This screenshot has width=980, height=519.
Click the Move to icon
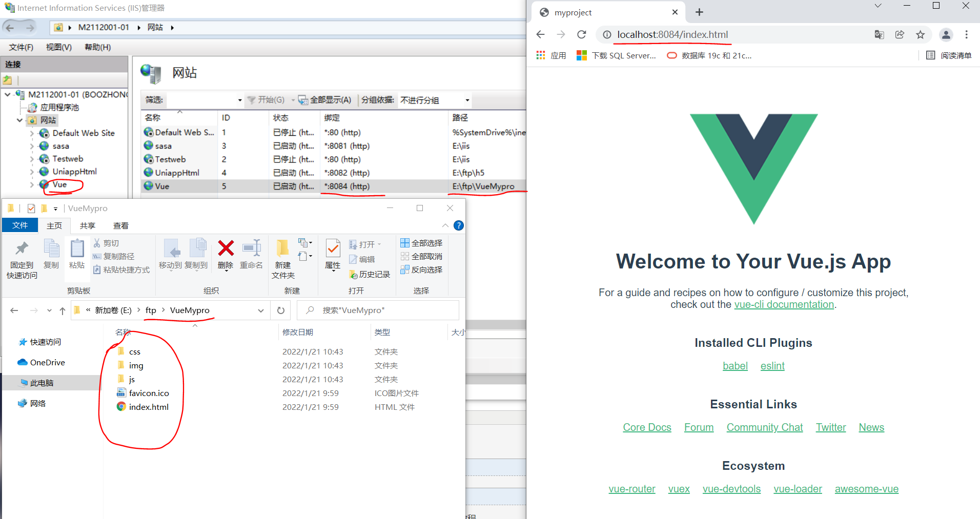click(171, 248)
